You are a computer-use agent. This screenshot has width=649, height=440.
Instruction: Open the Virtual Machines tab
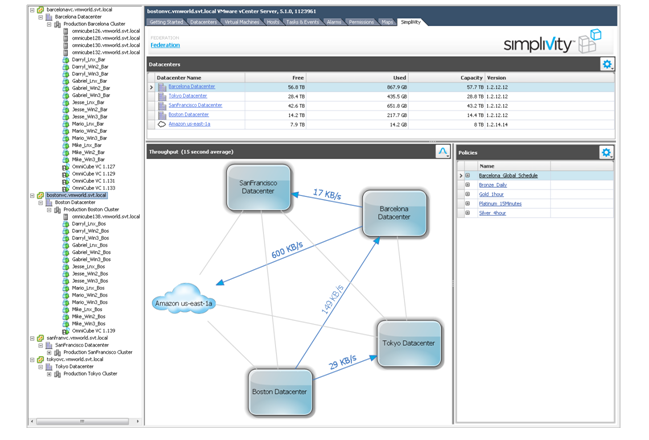click(242, 22)
